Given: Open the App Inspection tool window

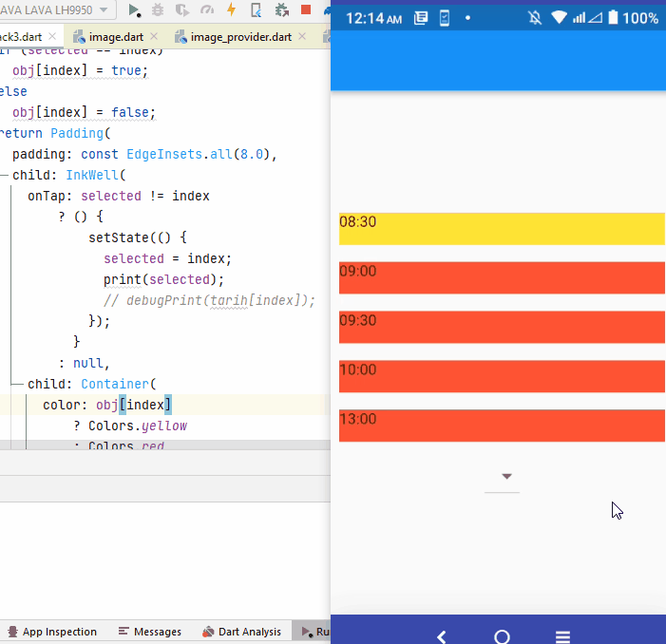Looking at the screenshot, I should pos(52,632).
